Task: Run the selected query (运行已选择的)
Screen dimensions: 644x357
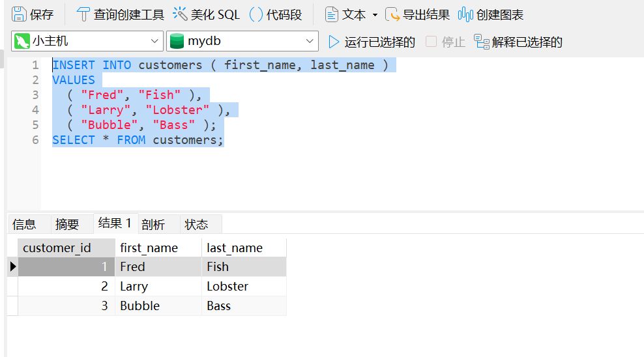Action: coord(334,42)
